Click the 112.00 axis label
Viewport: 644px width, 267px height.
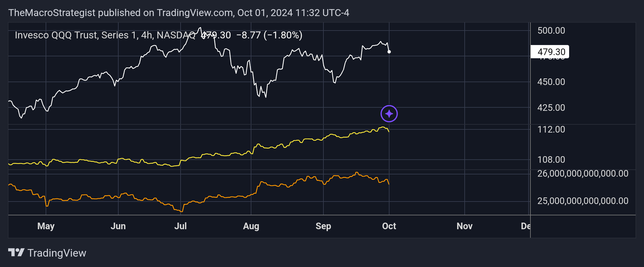[551, 129]
